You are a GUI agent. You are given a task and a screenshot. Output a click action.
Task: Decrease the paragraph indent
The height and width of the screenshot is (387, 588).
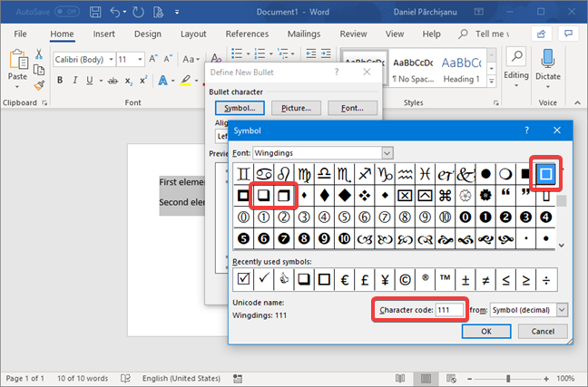click(x=311, y=53)
